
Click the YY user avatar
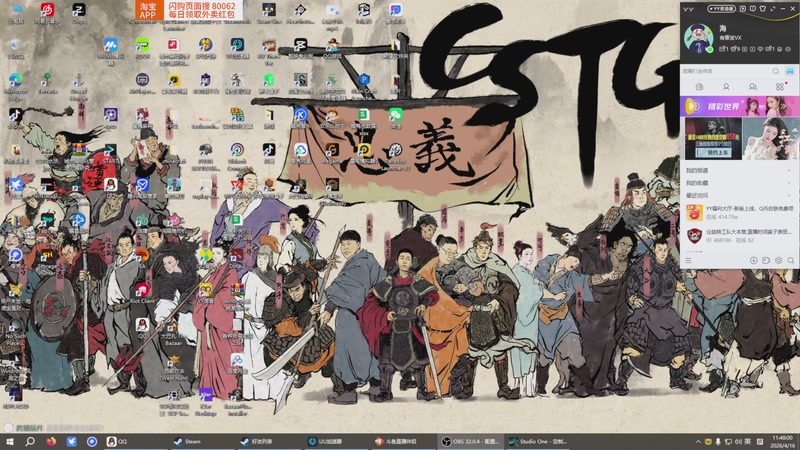coord(698,38)
